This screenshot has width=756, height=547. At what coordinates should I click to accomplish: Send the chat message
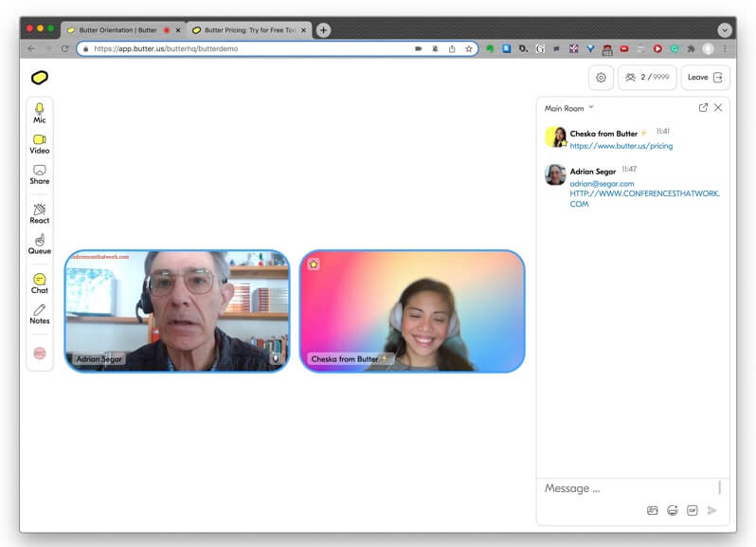(x=712, y=510)
